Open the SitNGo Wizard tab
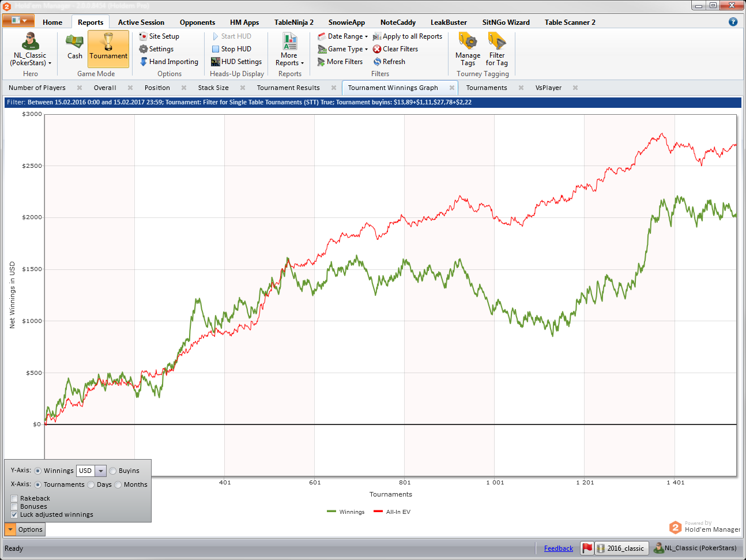This screenshot has height=560, width=746. click(x=506, y=22)
